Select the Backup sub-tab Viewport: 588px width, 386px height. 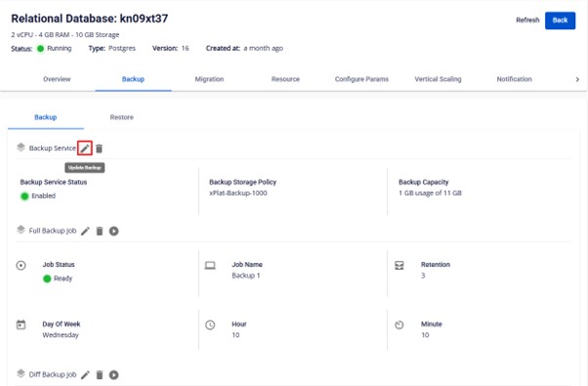click(45, 117)
